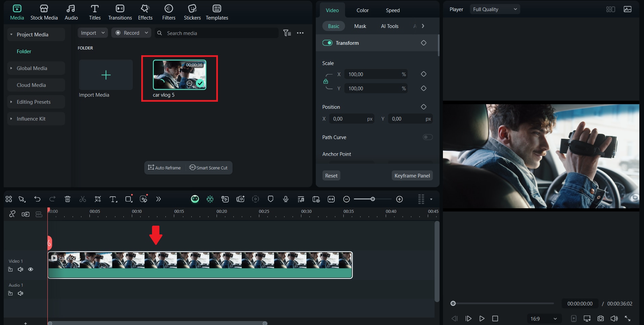
Task: Click the delete trash icon
Action: pos(68,199)
